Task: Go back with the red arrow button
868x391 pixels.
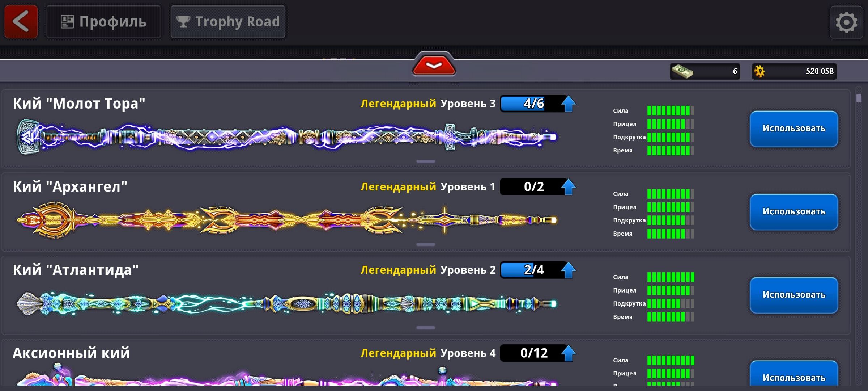Action: point(21,22)
